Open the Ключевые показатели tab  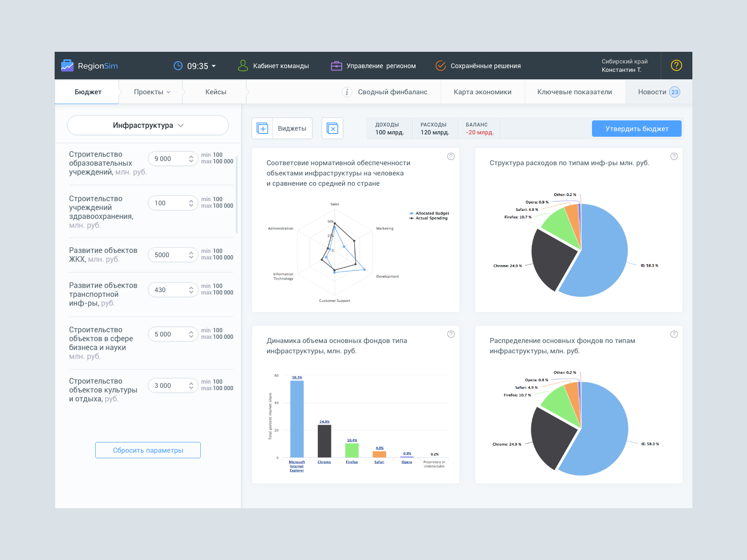[575, 92]
